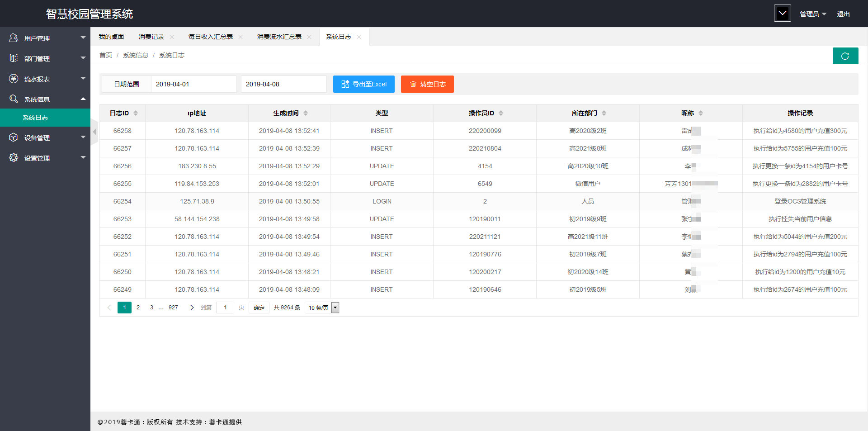
Task: Click the green refresh icon button
Action: coord(845,56)
